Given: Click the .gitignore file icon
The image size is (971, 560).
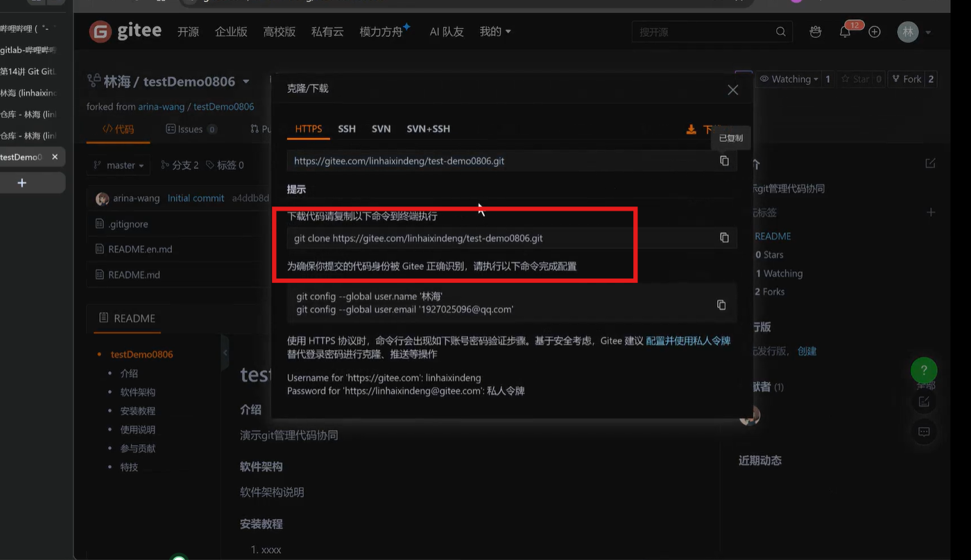Looking at the screenshot, I should [x=99, y=224].
